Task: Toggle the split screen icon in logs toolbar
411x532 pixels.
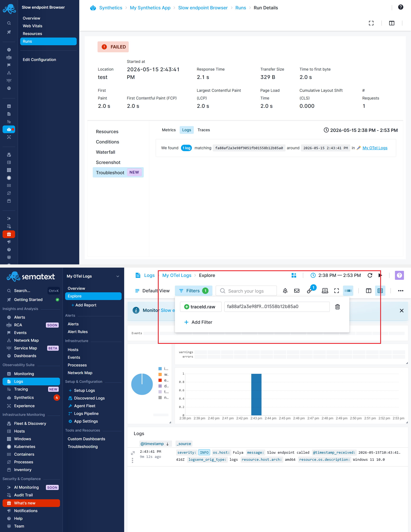Action: pos(368,291)
